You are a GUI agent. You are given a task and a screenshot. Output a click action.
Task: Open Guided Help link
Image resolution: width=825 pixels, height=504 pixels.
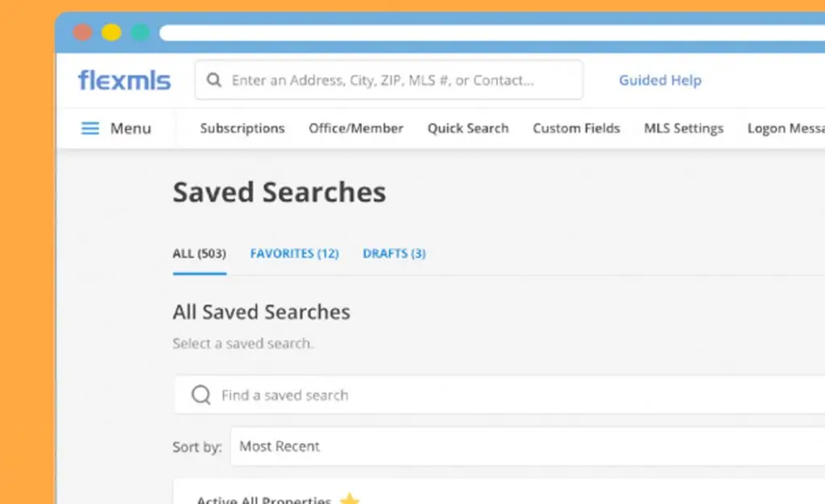[x=660, y=81]
